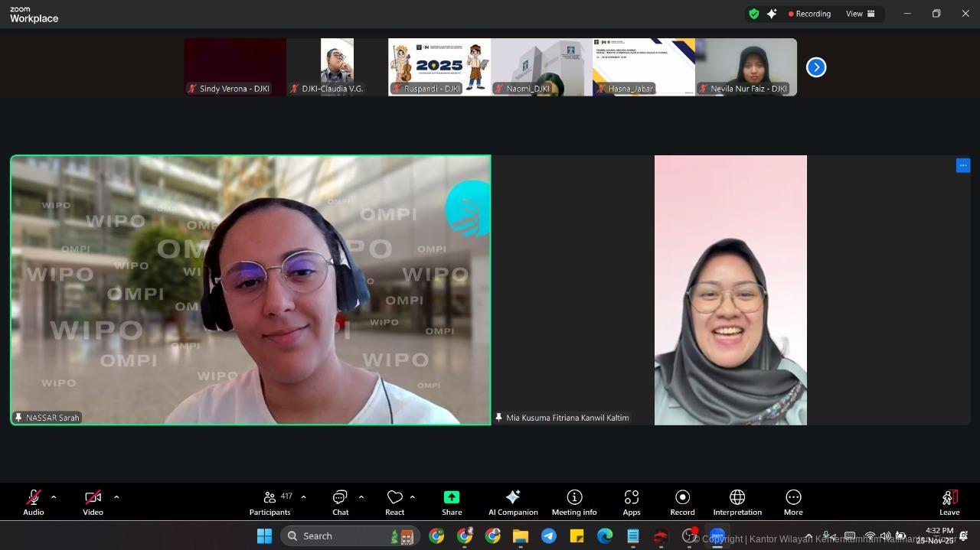Click the React heart icon
This screenshot has width=980, height=550.
click(x=394, y=502)
